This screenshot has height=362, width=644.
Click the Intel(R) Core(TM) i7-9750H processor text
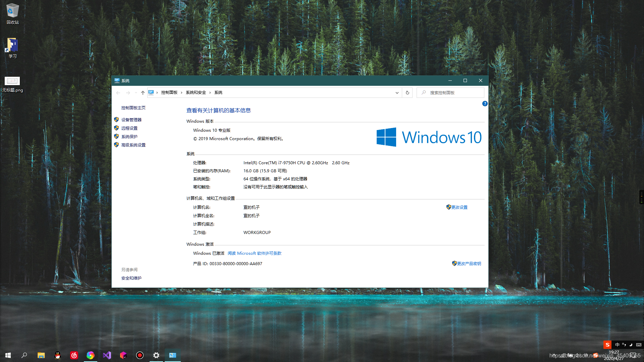297,163
